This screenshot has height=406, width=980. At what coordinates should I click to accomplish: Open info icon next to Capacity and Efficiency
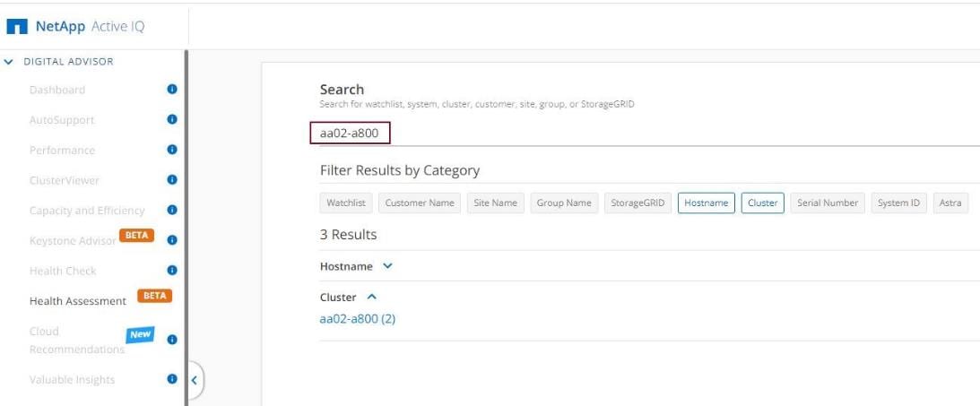172,210
